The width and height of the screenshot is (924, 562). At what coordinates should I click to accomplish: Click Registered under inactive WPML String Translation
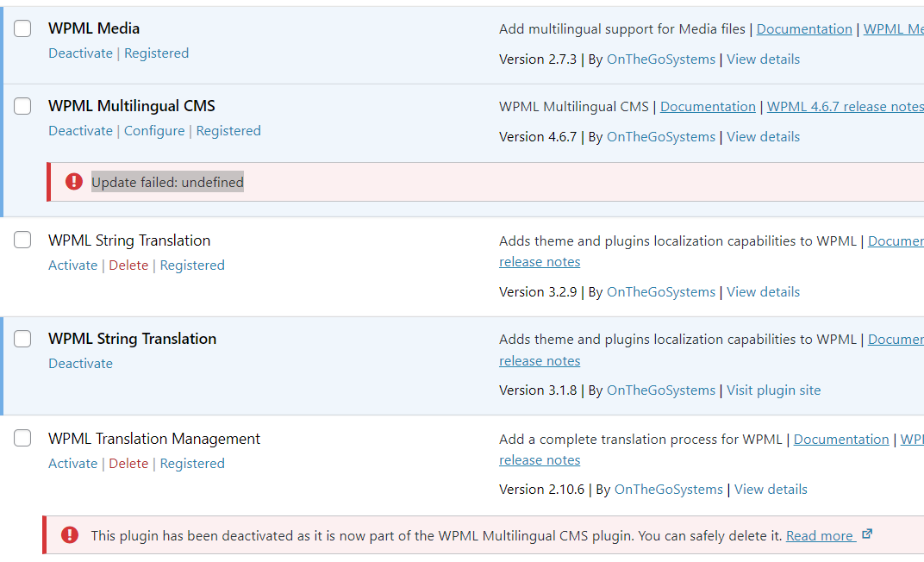tap(192, 265)
